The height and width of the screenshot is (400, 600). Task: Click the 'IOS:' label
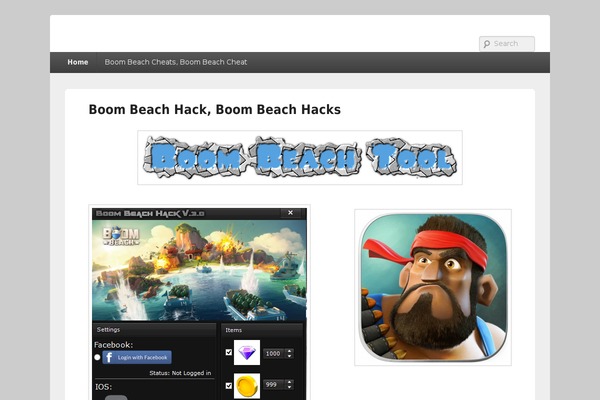tap(103, 387)
